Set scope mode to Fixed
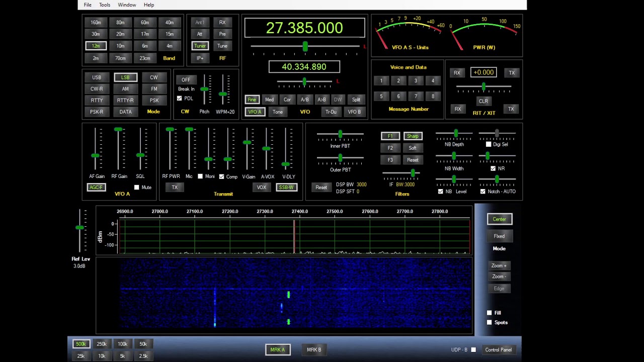 (499, 236)
